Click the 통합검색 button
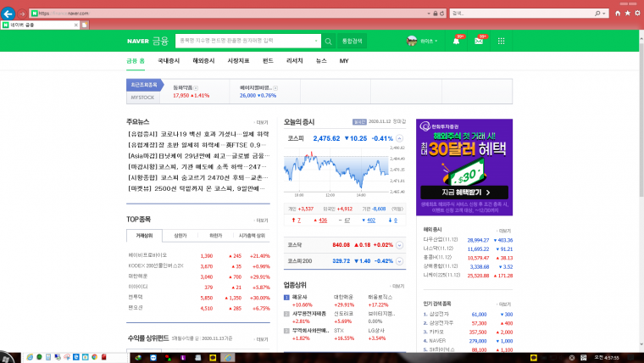The height and width of the screenshot is (363, 644). point(352,41)
